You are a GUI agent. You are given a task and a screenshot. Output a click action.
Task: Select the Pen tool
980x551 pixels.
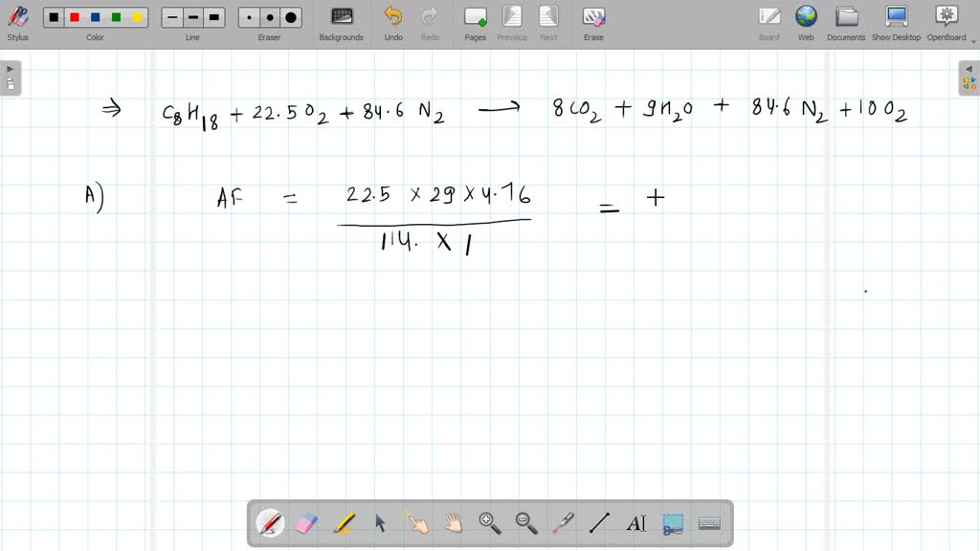(x=271, y=522)
